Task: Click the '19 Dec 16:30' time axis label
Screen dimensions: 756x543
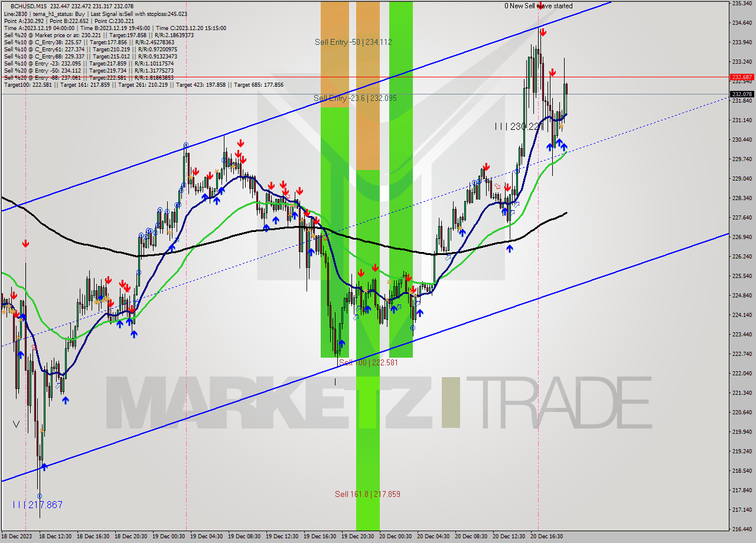Action: point(320,537)
